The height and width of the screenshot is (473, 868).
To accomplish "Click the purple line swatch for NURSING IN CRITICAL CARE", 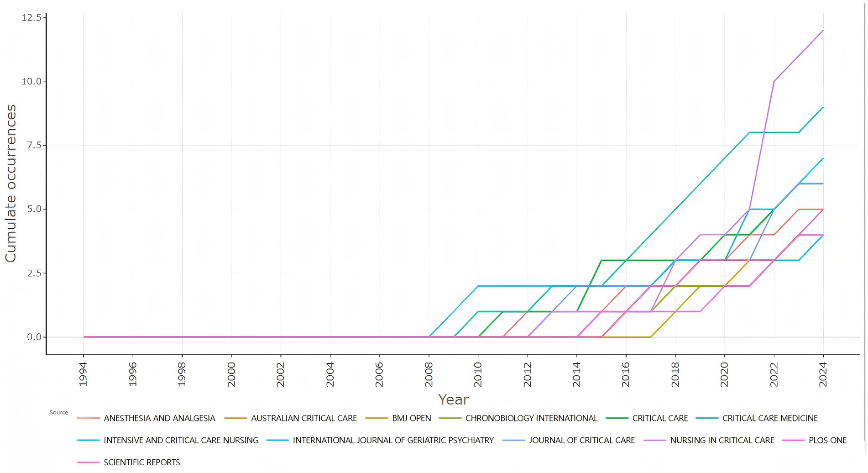I will tap(654, 441).
